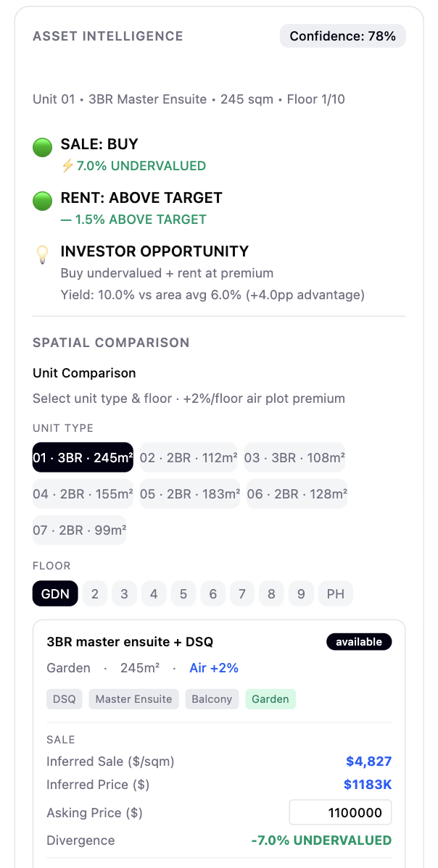Focus the Asking Price input field
This screenshot has width=438, height=868.
click(x=340, y=813)
